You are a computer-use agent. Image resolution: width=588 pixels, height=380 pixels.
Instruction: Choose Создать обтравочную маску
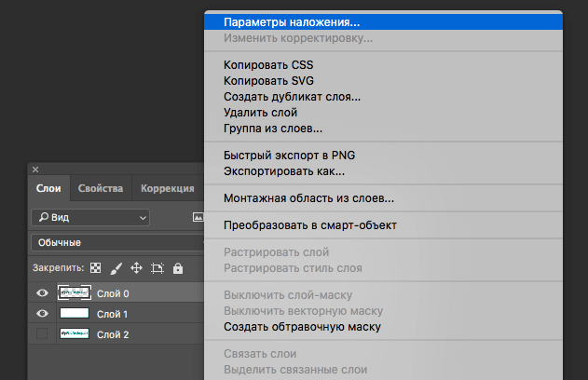pyautogui.click(x=383, y=327)
